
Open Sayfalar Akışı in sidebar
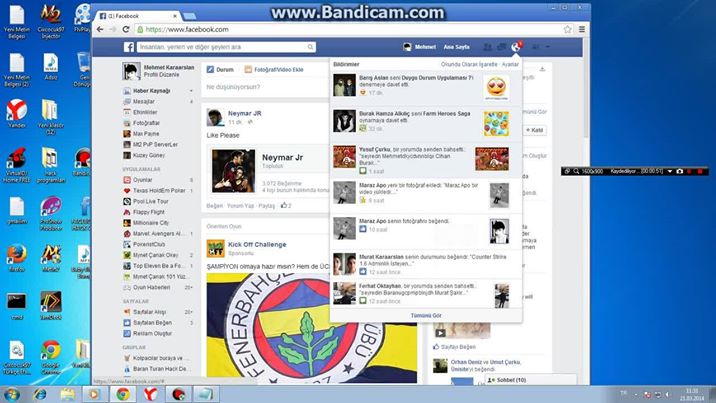(x=149, y=312)
